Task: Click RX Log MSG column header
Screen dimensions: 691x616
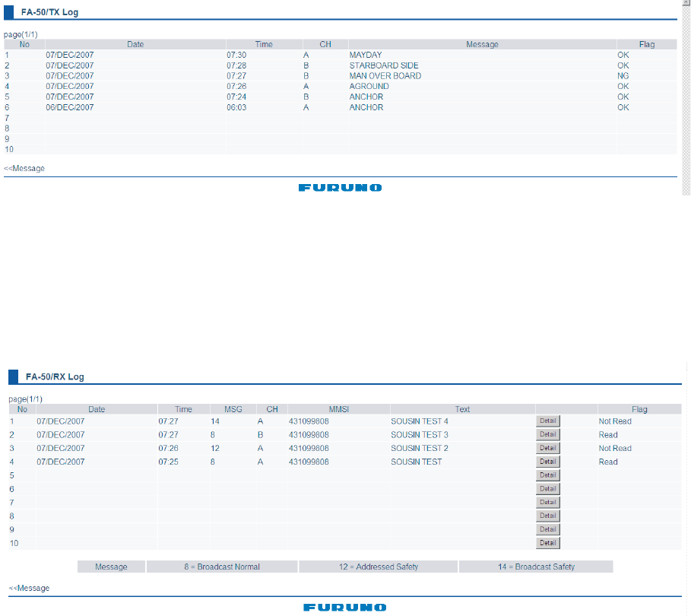Action: (x=233, y=409)
